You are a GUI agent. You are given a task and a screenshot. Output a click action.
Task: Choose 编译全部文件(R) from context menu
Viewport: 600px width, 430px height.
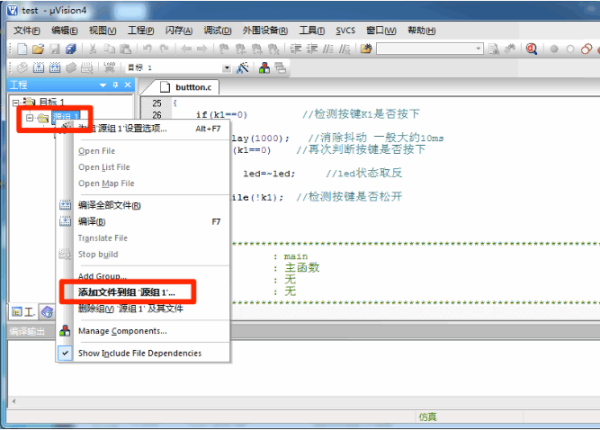click(x=144, y=205)
